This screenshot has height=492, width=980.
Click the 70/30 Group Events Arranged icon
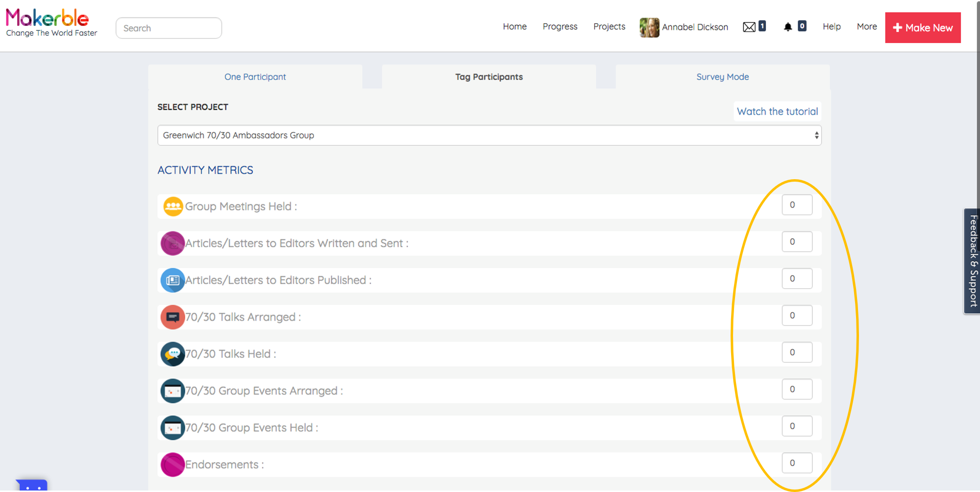[172, 391]
